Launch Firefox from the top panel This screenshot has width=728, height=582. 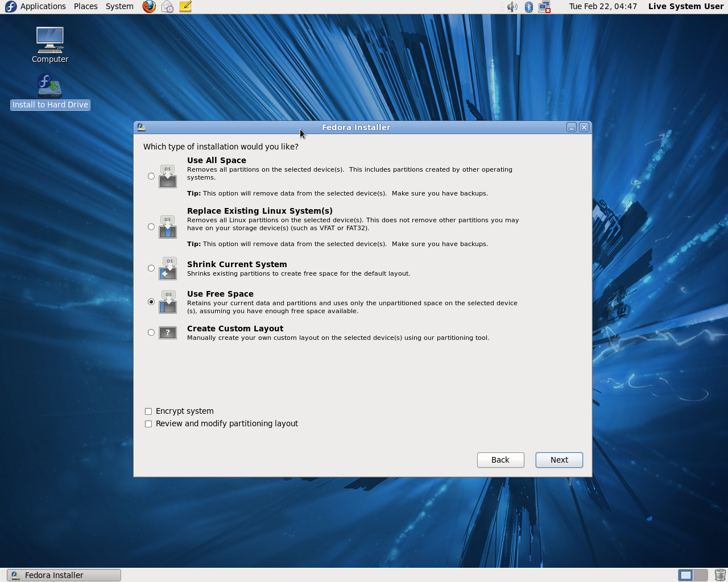pos(149,7)
